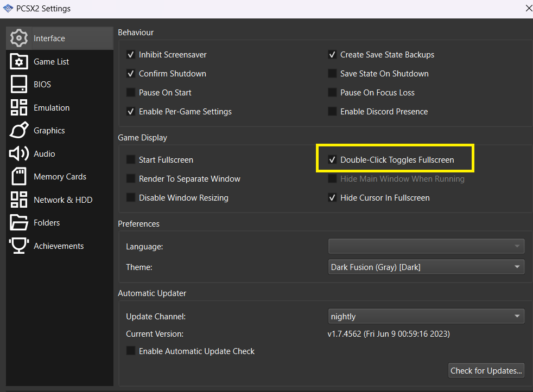Open Audio settings speaker icon
The image size is (533, 392).
tap(19, 154)
